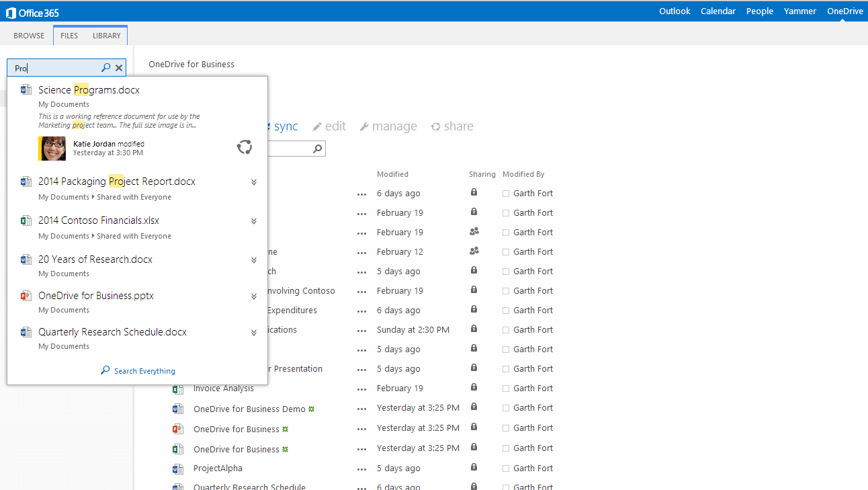Image resolution: width=868 pixels, height=490 pixels.
Task: Open 2014 Packaging Project Report.docx result
Action: 117,181
